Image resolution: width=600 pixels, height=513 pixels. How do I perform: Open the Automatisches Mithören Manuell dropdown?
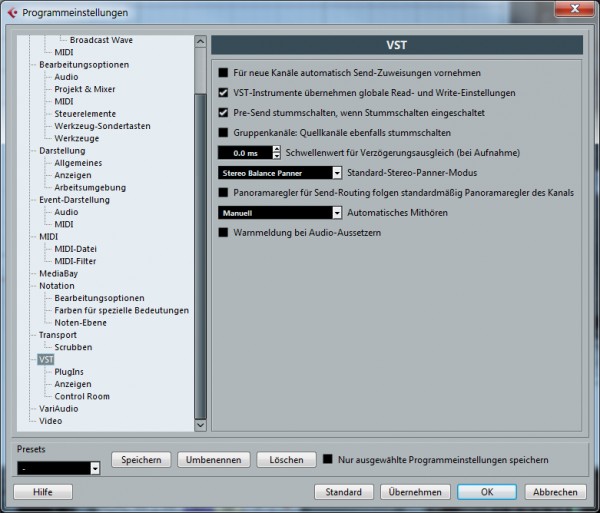(x=336, y=212)
